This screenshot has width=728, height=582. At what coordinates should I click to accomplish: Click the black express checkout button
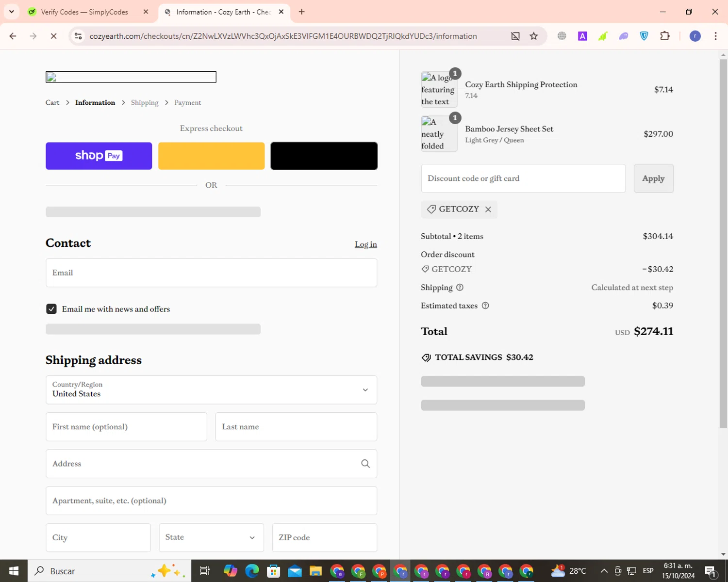(x=324, y=156)
